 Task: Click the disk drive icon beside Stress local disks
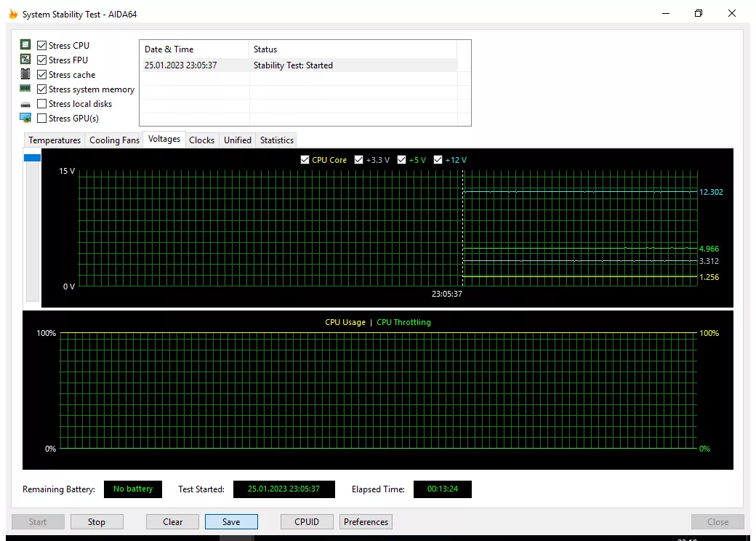click(x=25, y=104)
